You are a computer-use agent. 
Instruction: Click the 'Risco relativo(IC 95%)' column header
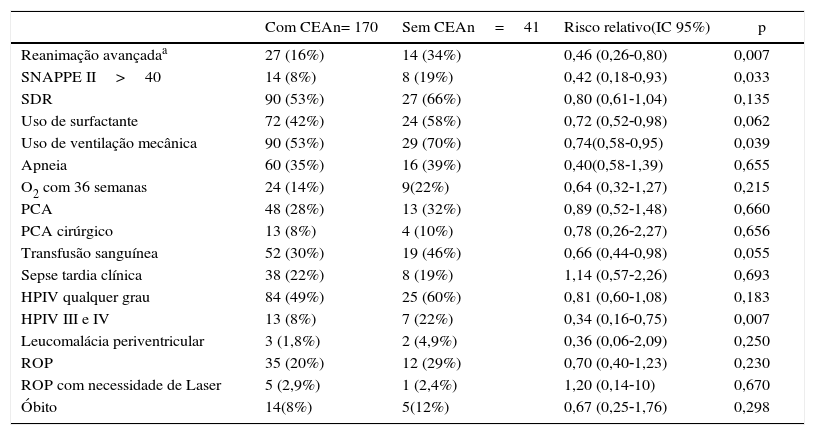pyautogui.click(x=637, y=27)
